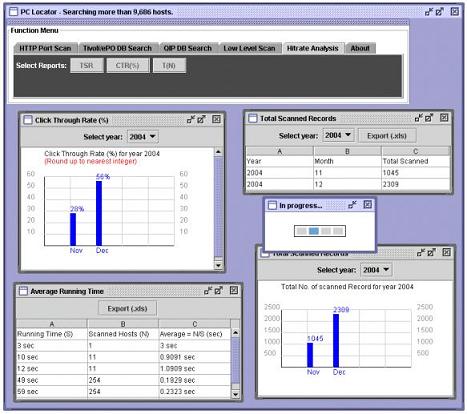Viewport: 467px width, 414px height.
Task: Click the TSR report button
Action: pyautogui.click(x=87, y=65)
